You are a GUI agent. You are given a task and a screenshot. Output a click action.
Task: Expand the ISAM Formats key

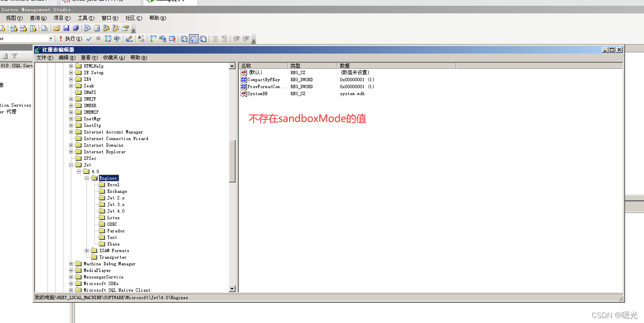pos(87,250)
